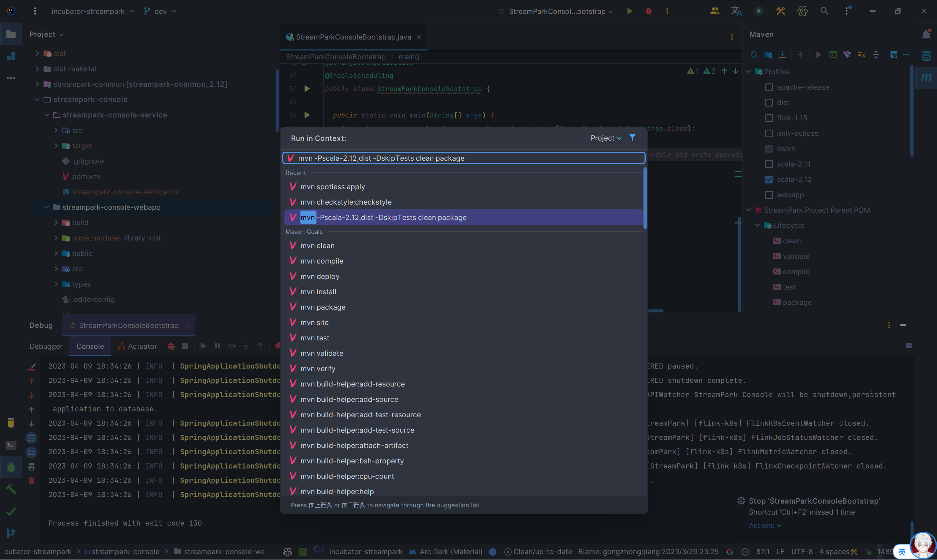
Task: Click the Maven reload projects icon
Action: point(754,55)
